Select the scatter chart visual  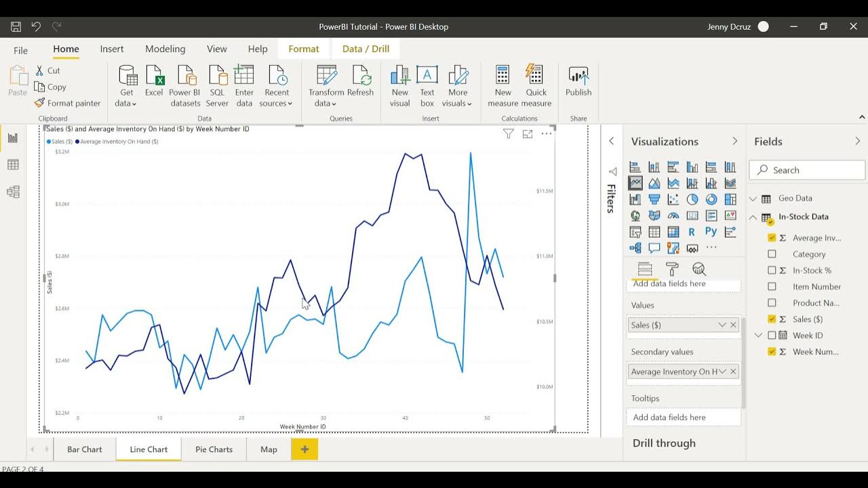673,199
